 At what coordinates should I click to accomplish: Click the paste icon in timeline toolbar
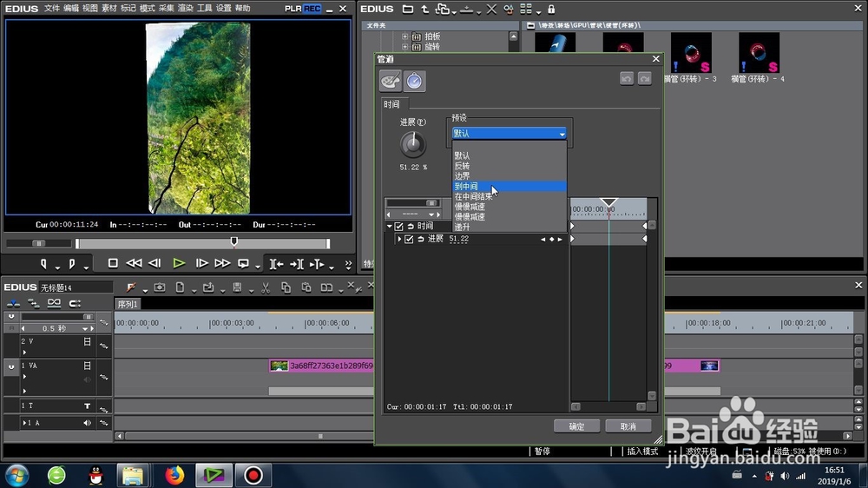coord(306,287)
